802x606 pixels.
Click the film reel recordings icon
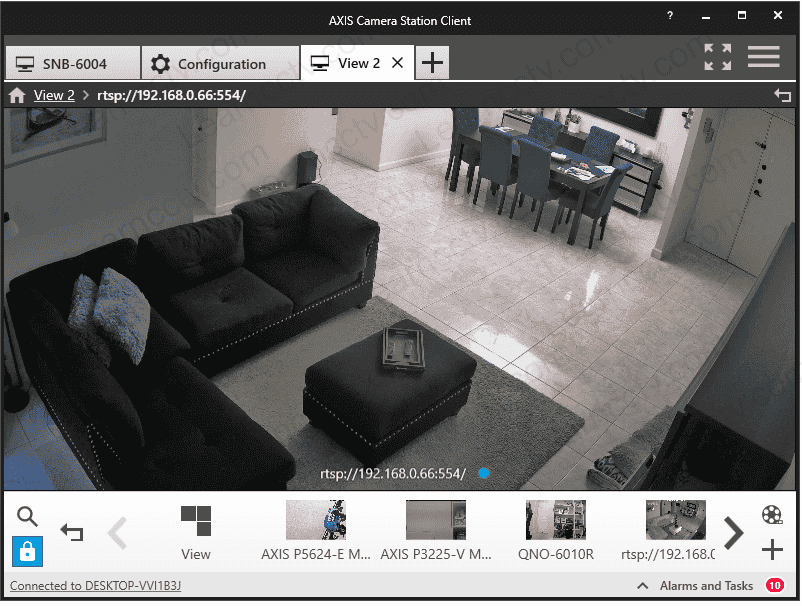pos(771,515)
